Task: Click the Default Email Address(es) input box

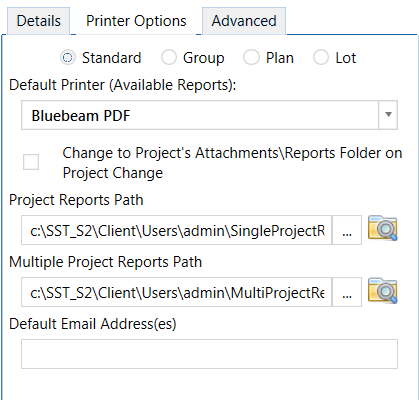Action: (209, 354)
